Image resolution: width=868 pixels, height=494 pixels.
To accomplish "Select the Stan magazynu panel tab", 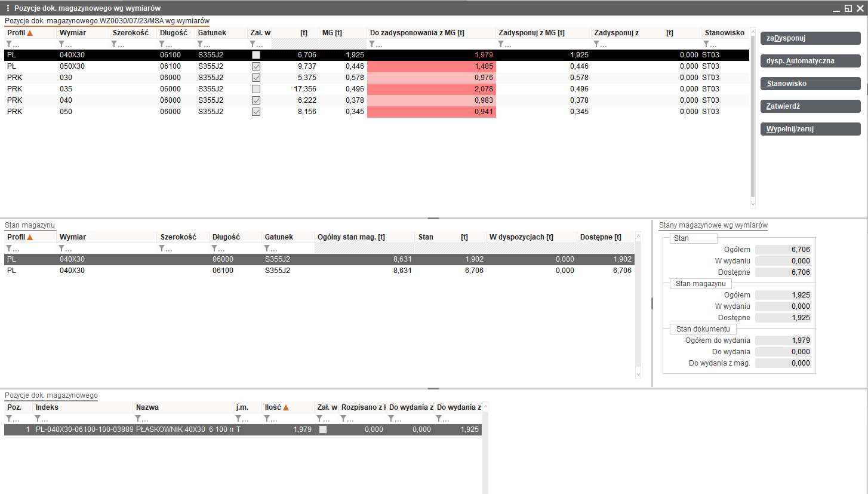I will [30, 225].
